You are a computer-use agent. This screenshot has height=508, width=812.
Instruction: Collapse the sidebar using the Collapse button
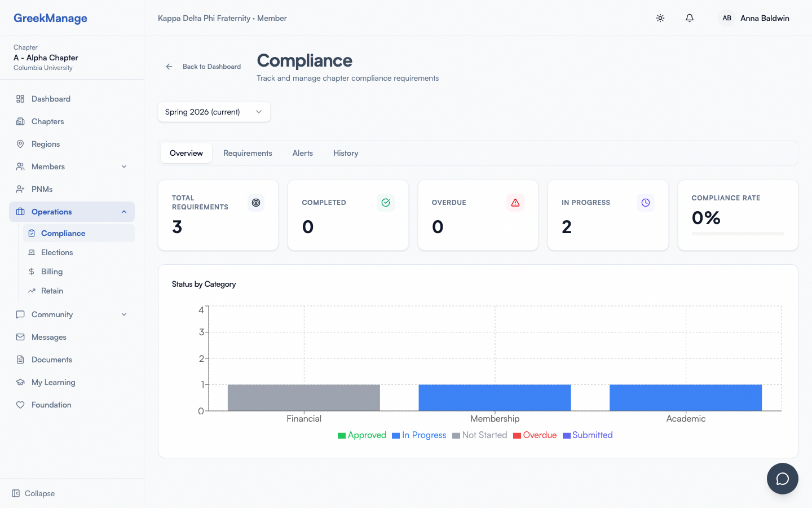[x=33, y=493]
